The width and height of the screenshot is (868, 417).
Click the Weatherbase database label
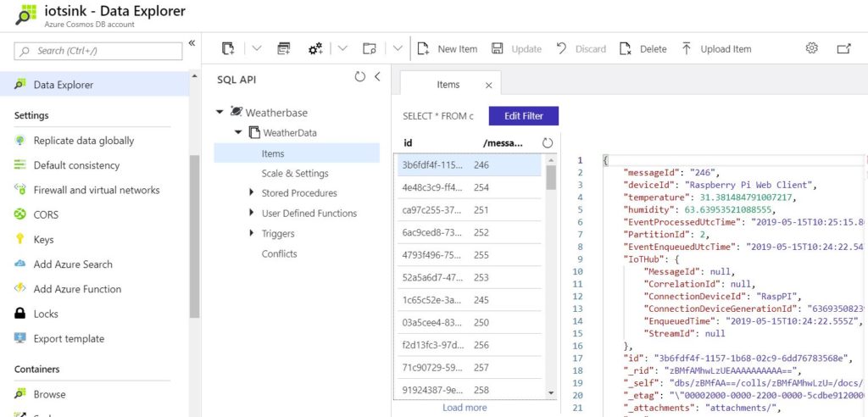pyautogui.click(x=276, y=113)
